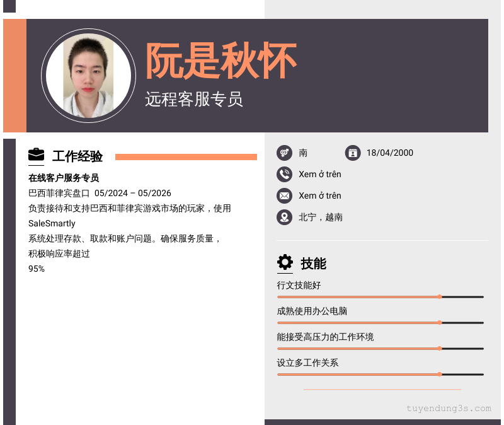Click the skill label 能接受高压力的工作环境
This screenshot has height=425, width=504.
pyautogui.click(x=325, y=337)
